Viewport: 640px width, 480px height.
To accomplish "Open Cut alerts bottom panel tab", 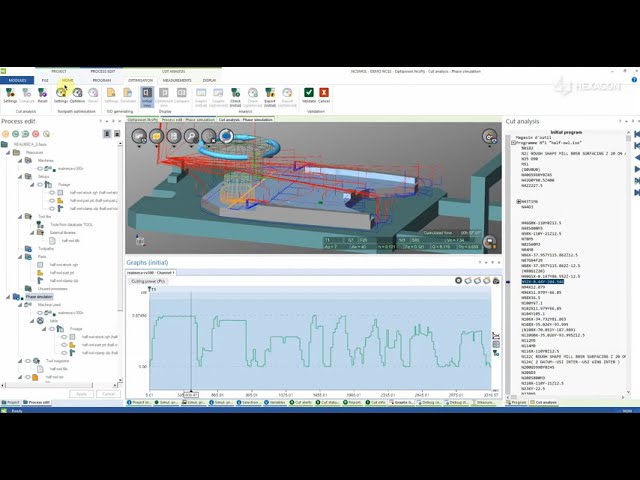I will pyautogui.click(x=301, y=402).
